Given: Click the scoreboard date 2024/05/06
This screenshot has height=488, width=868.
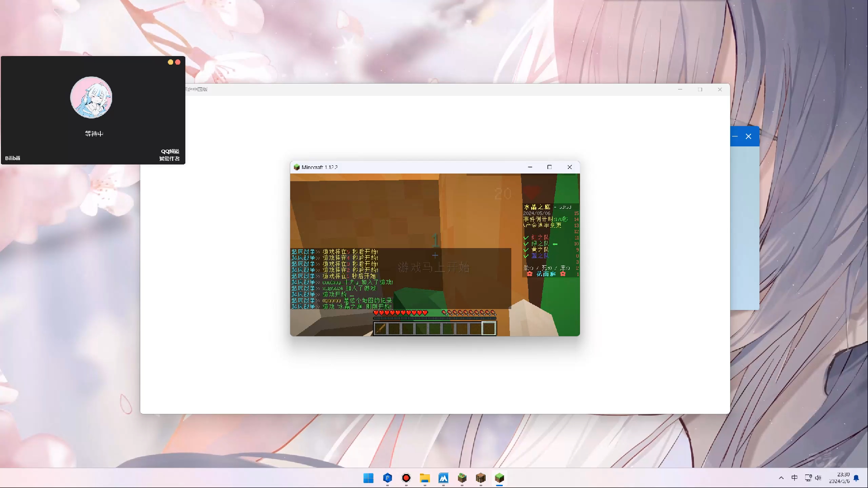Looking at the screenshot, I should pyautogui.click(x=537, y=213).
